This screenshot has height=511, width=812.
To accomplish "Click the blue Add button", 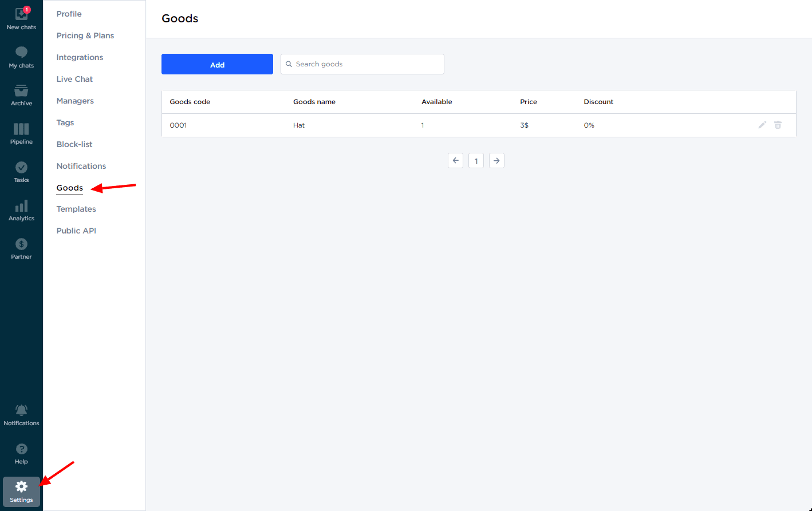I will click(217, 64).
